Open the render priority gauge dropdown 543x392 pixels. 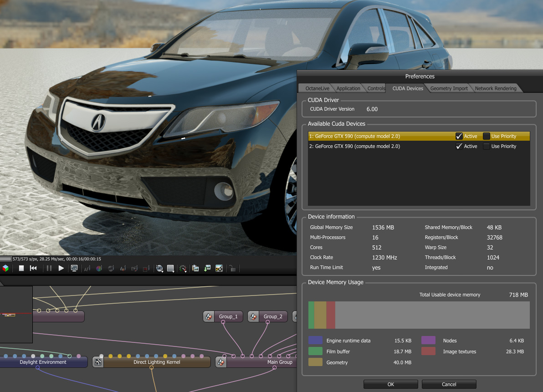(x=183, y=269)
